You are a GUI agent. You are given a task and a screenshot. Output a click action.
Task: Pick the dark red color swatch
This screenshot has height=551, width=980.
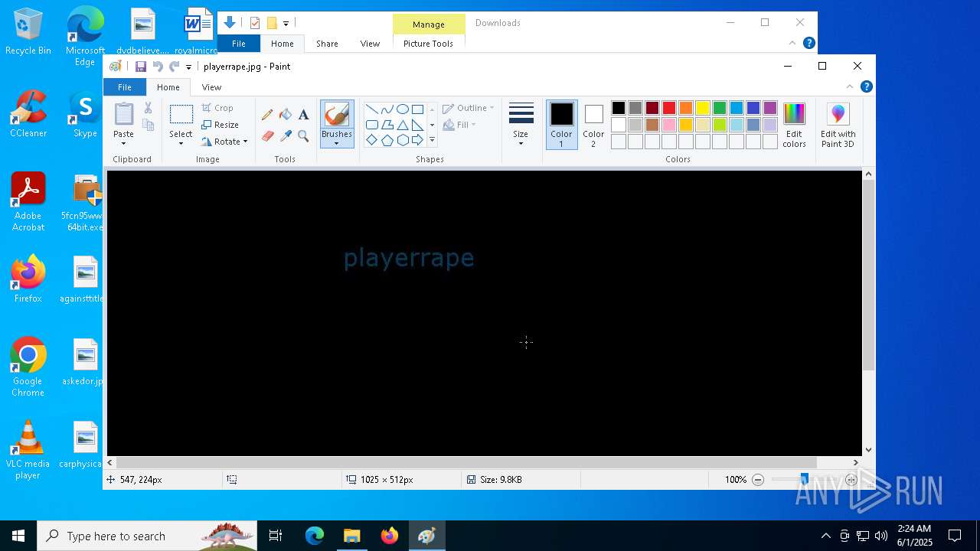point(652,108)
